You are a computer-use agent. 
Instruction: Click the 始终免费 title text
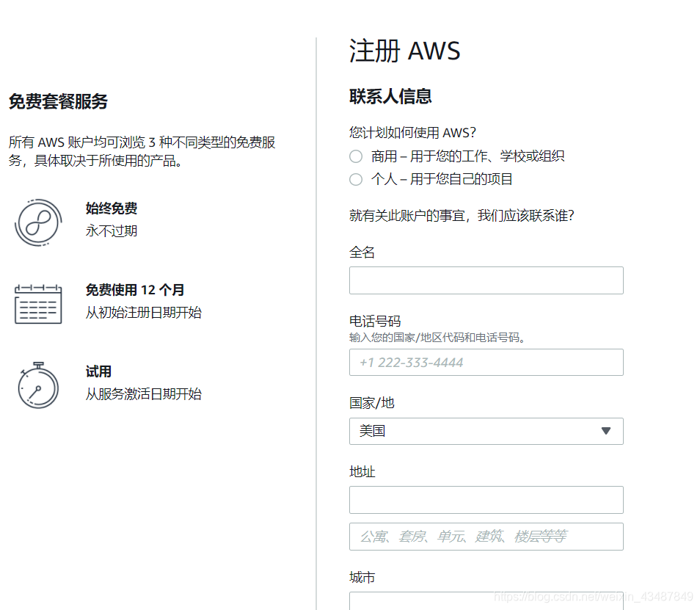112,208
